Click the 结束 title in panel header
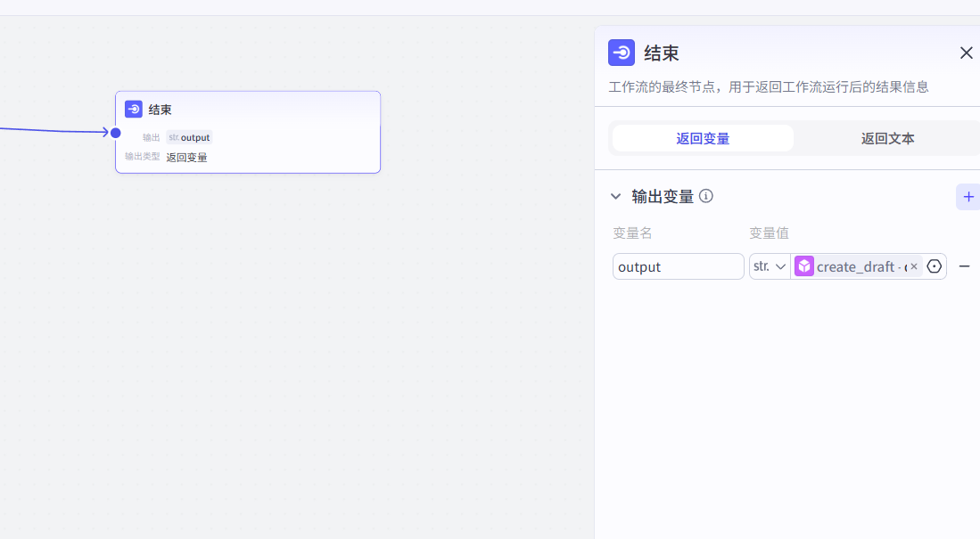980x539 pixels. pyautogui.click(x=662, y=53)
